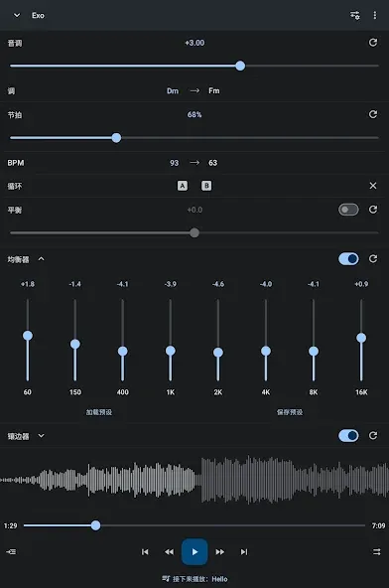Open the up-next queue showing Hello
389x588 pixels.
pyautogui.click(x=194, y=579)
